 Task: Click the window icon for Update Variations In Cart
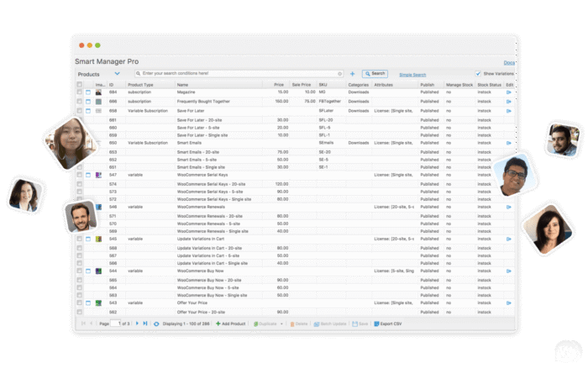point(88,239)
